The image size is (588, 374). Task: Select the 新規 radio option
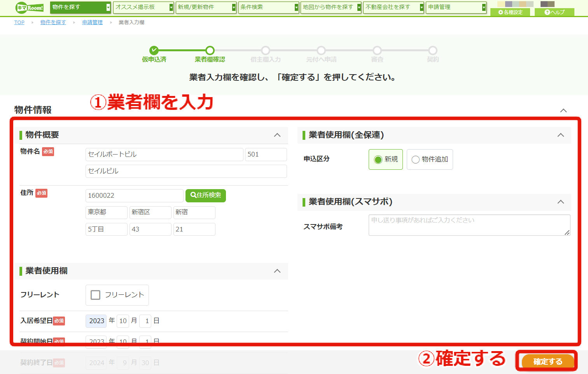click(386, 160)
